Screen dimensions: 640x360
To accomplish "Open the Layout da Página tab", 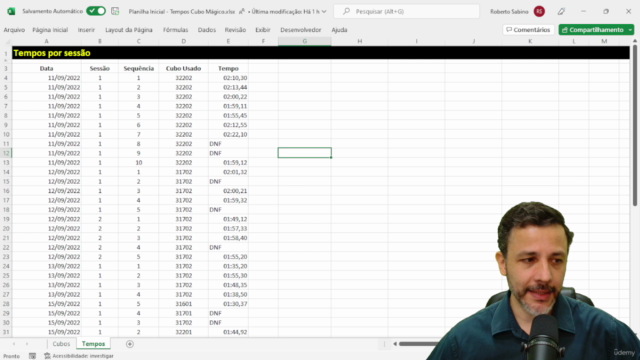I will [x=129, y=30].
